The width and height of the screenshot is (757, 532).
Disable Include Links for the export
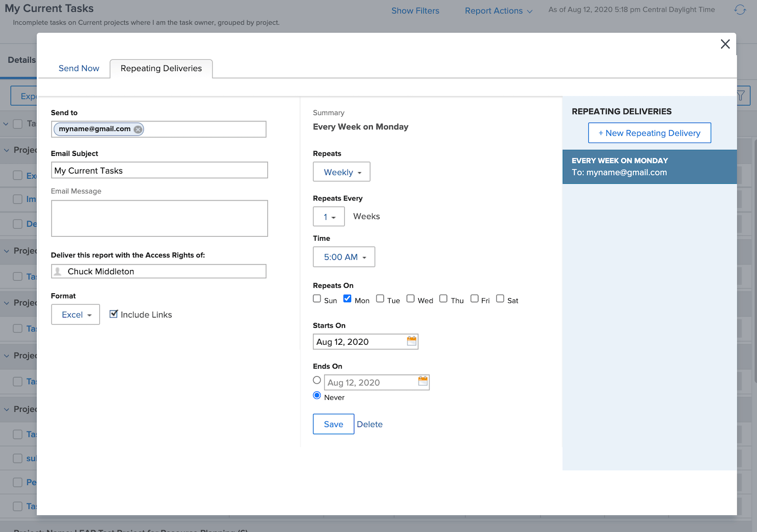114,313
